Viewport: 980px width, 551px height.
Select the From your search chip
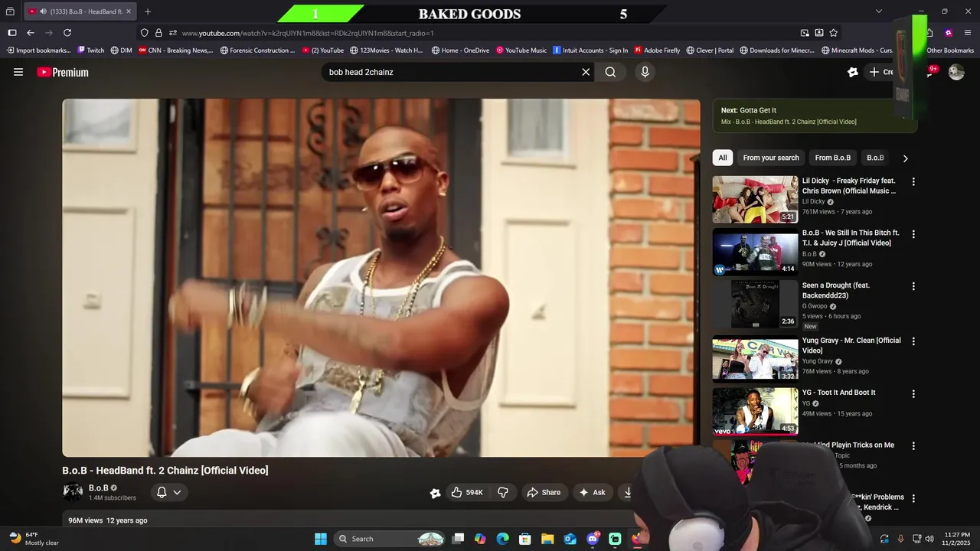point(771,158)
